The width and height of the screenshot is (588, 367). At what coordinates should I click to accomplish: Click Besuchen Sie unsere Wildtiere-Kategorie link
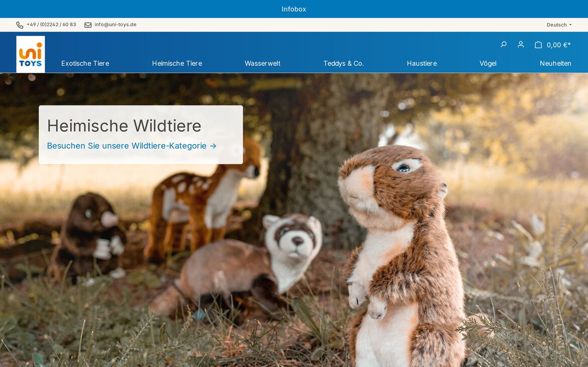click(132, 146)
